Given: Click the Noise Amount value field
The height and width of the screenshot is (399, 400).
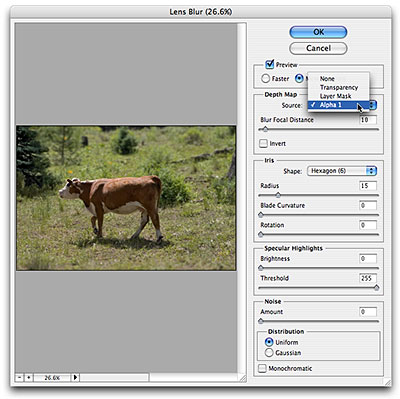Looking at the screenshot, I should click(x=368, y=312).
